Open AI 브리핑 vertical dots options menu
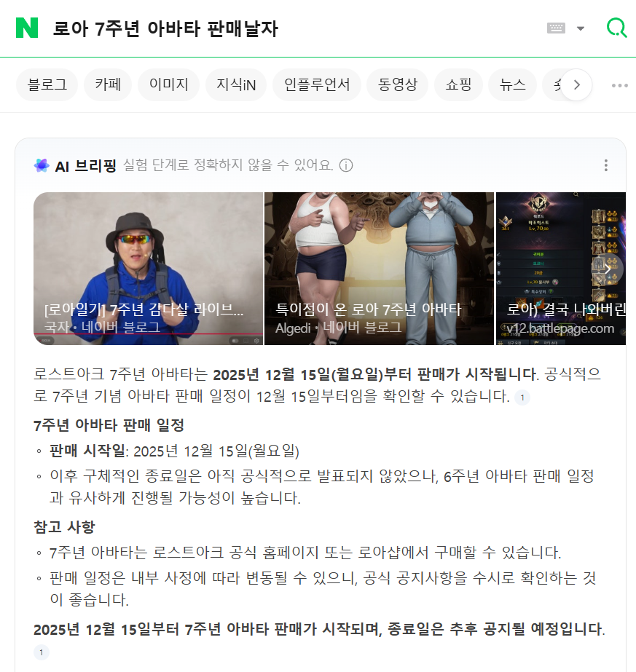This screenshot has height=672, width=636. tap(606, 165)
